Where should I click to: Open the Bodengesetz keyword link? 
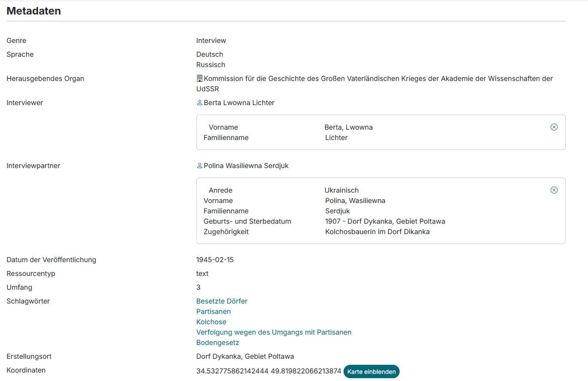[x=217, y=343]
